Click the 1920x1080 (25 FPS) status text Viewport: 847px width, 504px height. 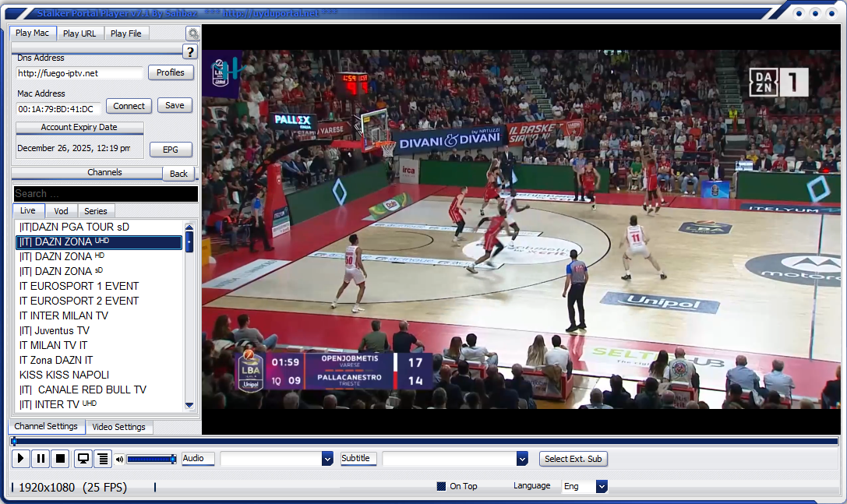pyautogui.click(x=73, y=488)
